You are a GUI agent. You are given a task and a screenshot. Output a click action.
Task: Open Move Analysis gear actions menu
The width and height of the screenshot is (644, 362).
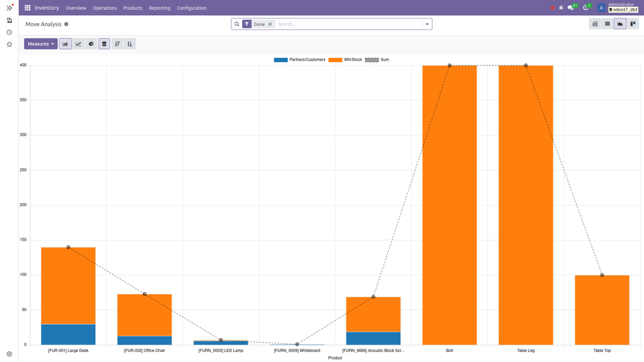67,24
